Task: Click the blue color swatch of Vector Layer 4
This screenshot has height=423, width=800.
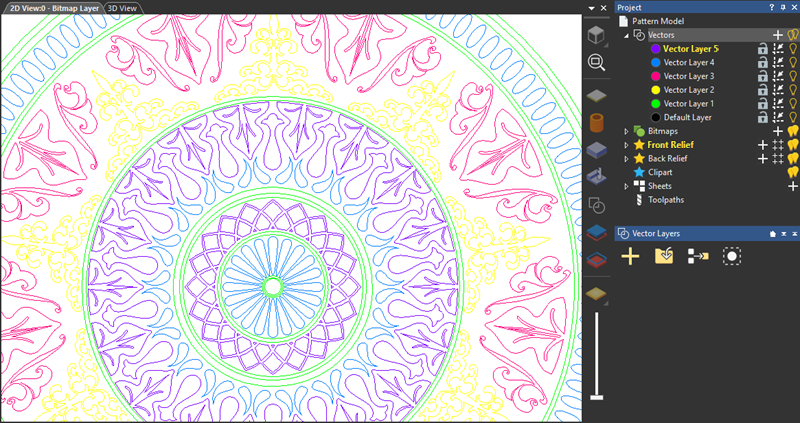Action: (x=656, y=63)
